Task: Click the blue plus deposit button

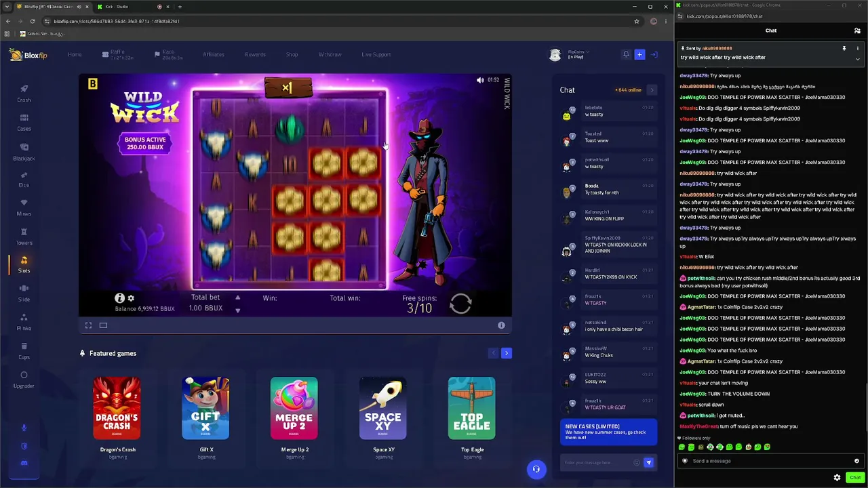Action: coord(639,54)
